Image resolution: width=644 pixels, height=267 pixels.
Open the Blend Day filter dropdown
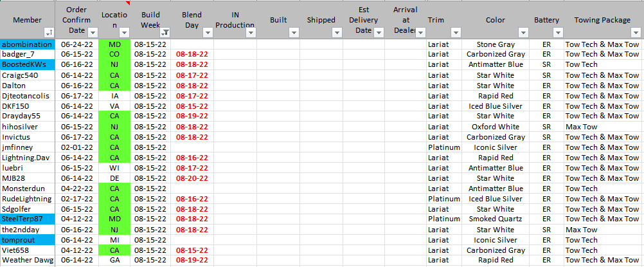tap(208, 32)
